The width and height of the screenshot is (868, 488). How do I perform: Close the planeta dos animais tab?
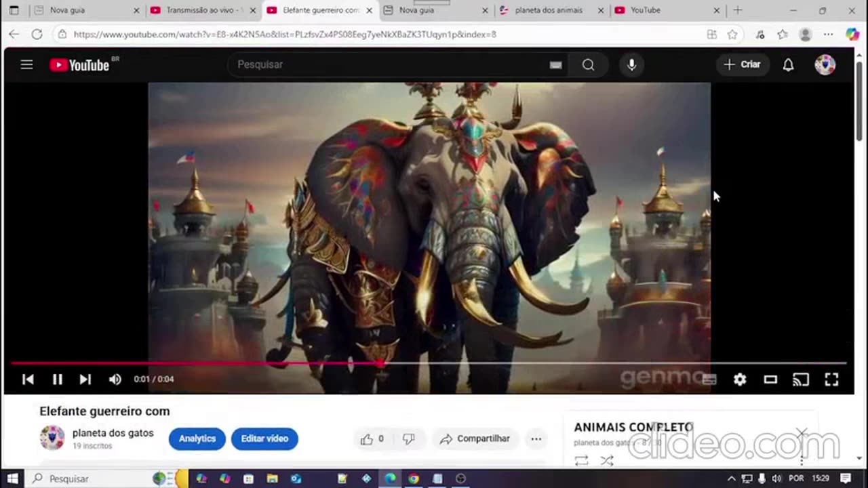(x=600, y=10)
